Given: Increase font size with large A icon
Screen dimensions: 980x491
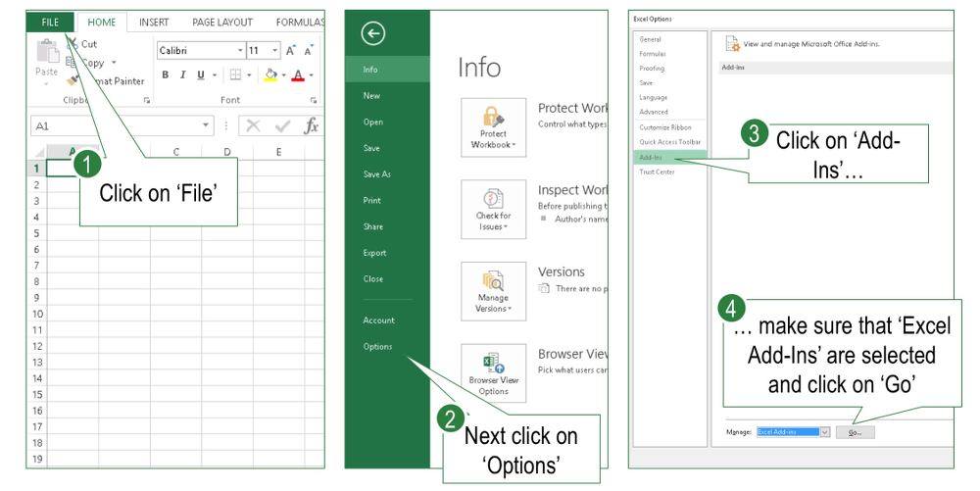Looking at the screenshot, I should tap(290, 51).
